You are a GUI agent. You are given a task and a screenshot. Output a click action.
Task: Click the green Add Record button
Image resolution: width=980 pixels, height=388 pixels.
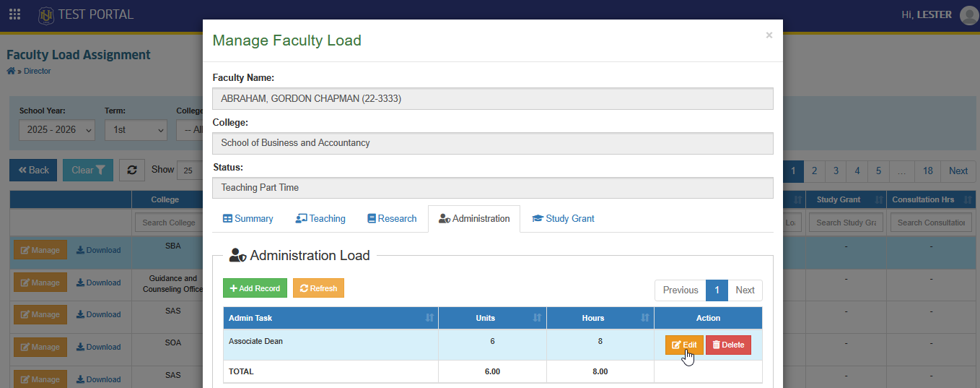(255, 288)
